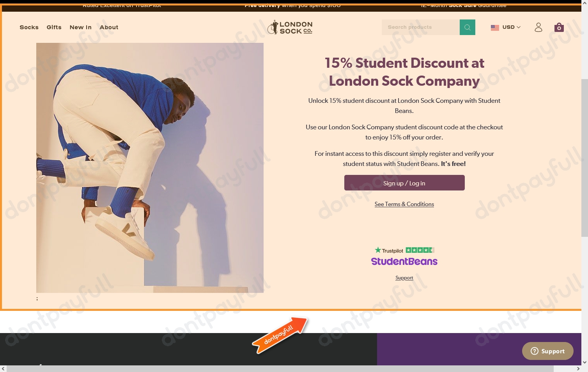
Task: Click the user account icon
Action: 538,27
